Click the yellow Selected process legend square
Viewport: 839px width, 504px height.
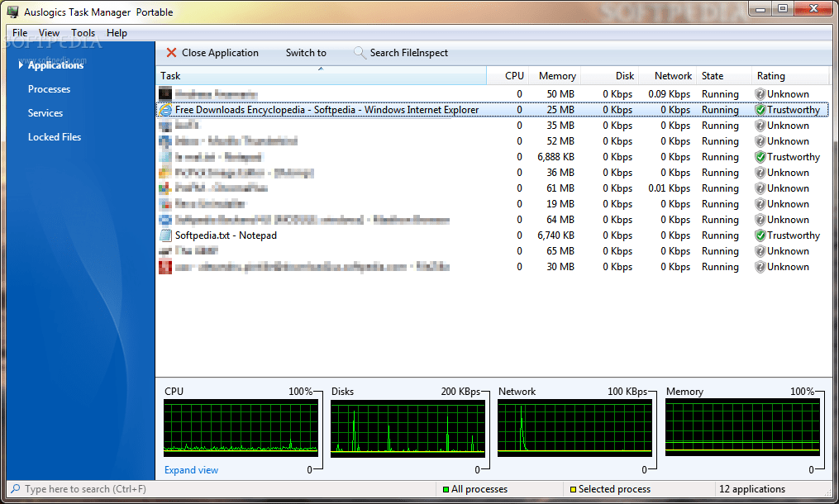point(573,489)
